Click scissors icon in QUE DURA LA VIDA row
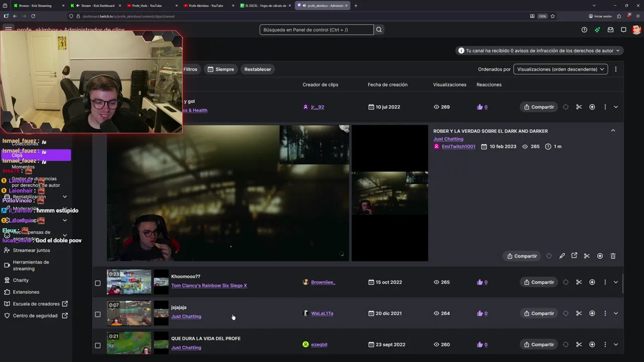 click(579, 344)
